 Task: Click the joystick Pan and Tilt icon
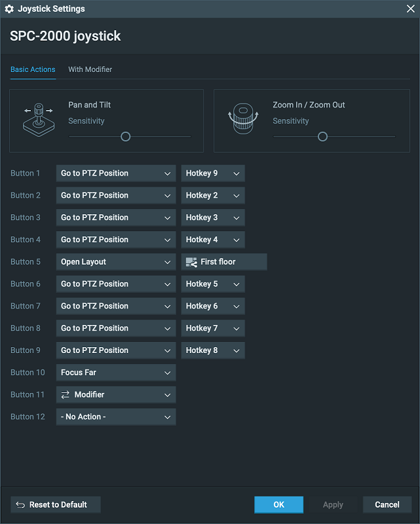pos(38,119)
